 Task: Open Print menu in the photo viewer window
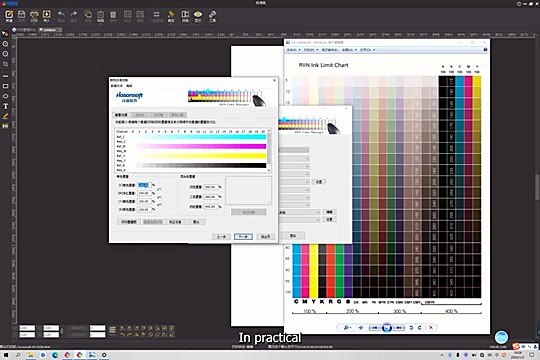click(x=311, y=50)
